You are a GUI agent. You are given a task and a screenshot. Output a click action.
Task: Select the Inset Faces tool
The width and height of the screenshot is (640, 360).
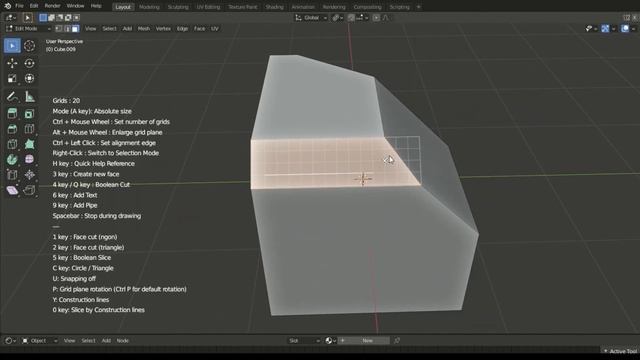coord(29,113)
